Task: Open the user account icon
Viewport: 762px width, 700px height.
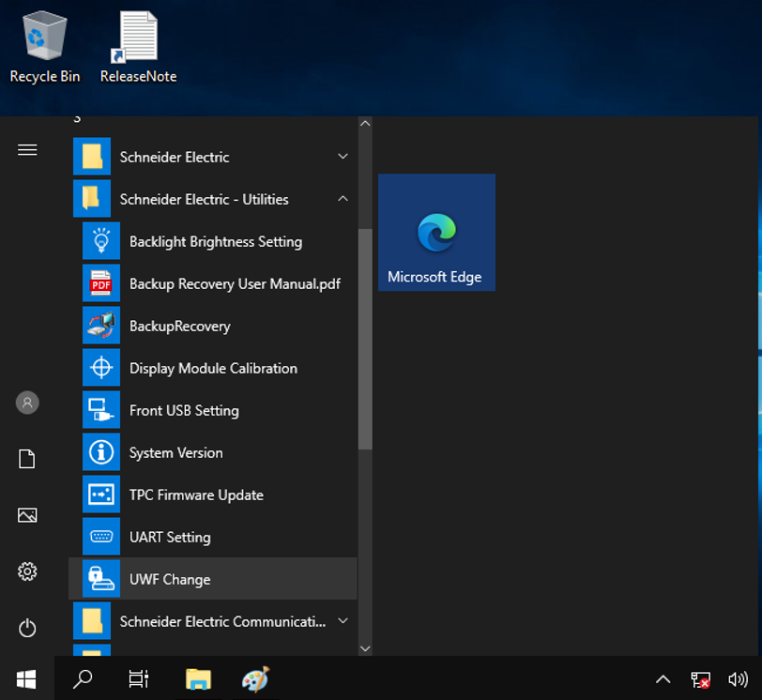Action: tap(27, 403)
